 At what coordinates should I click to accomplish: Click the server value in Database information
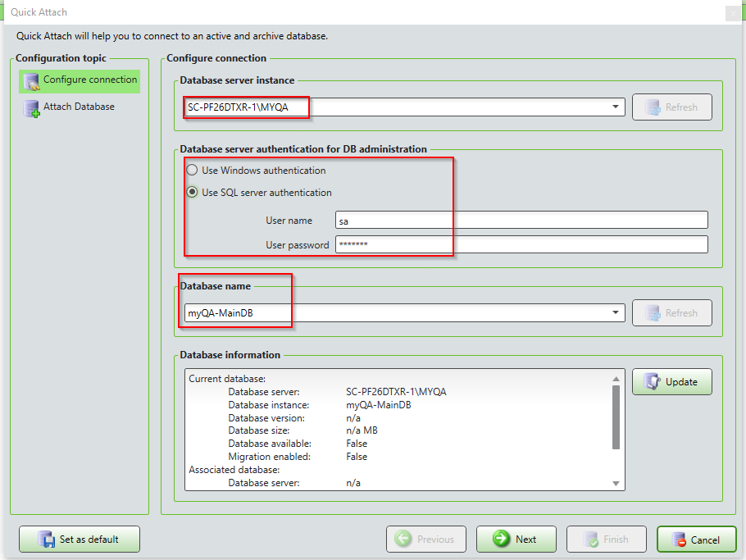tap(396, 392)
